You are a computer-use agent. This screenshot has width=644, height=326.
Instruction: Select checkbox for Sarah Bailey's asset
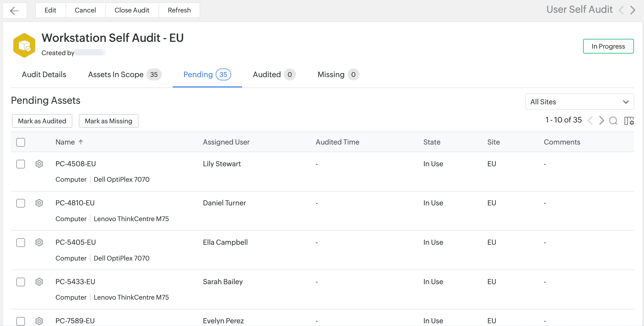21,282
